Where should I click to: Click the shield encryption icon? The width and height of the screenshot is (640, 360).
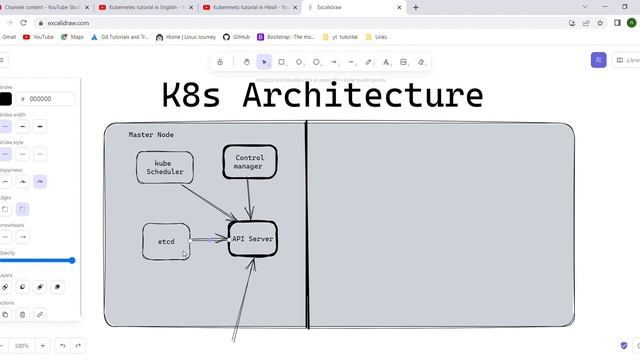tap(624, 346)
